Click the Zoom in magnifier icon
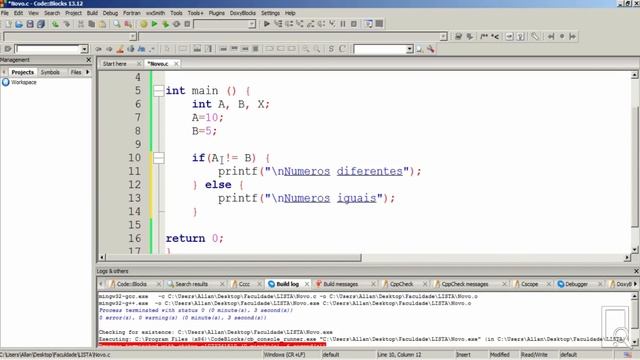This screenshot has width=640, height=360. pyautogui.click(x=306, y=49)
